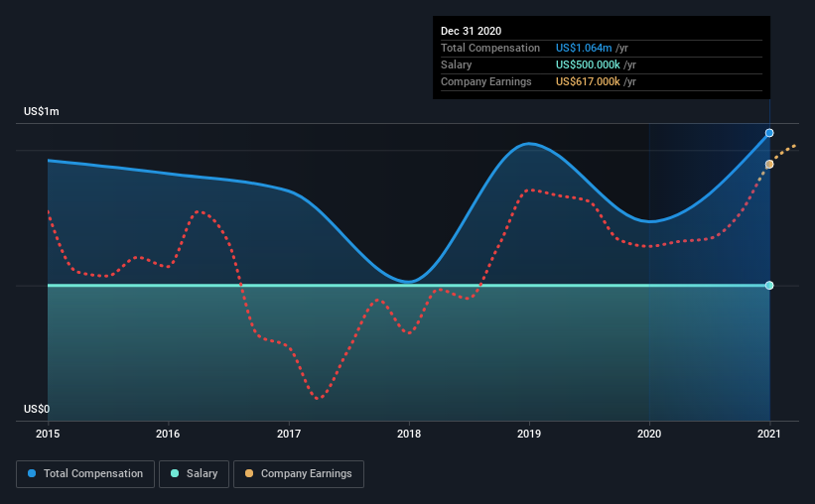Click the 2021 x-axis label
This screenshot has height=504, width=815.
tap(769, 434)
